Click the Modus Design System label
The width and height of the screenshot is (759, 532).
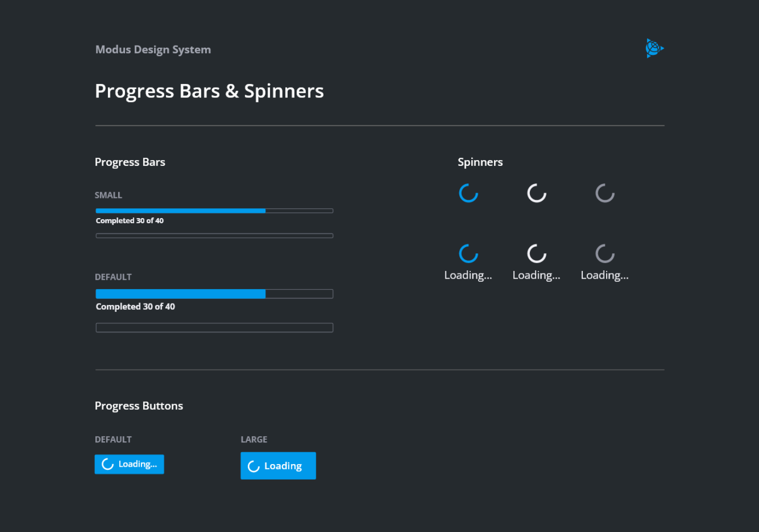[x=153, y=49]
